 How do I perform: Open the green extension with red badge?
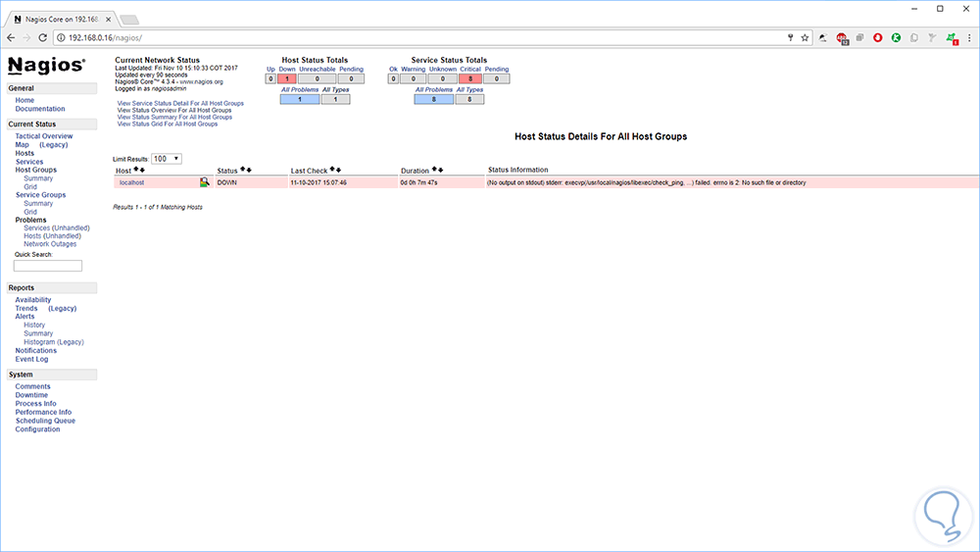point(952,39)
